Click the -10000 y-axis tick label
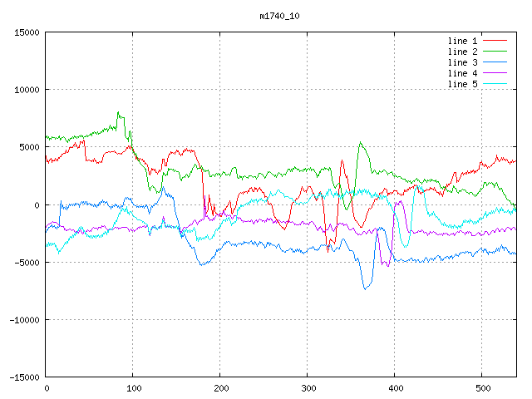This screenshot has height=399, width=532. [x=23, y=320]
